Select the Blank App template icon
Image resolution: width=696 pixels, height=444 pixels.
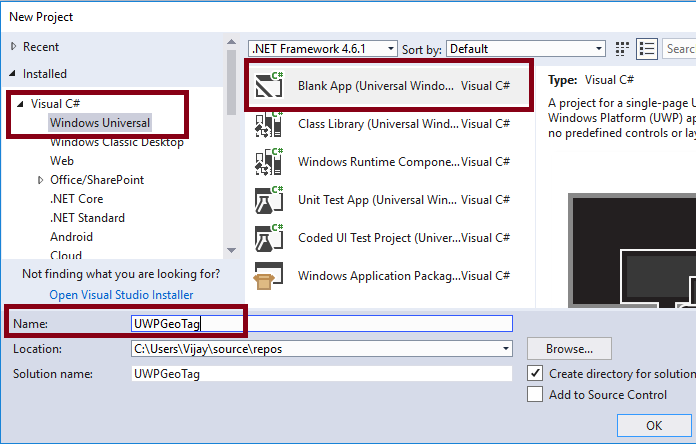click(269, 85)
